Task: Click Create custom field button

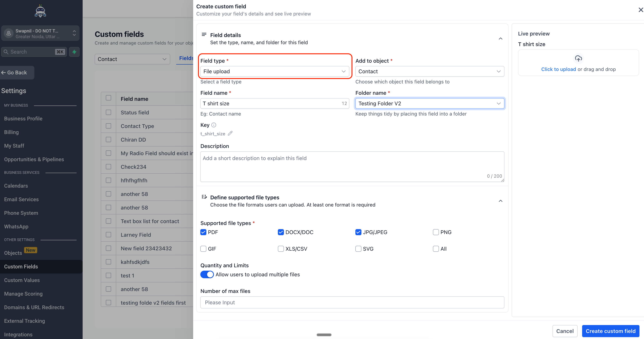Action: tap(610, 331)
